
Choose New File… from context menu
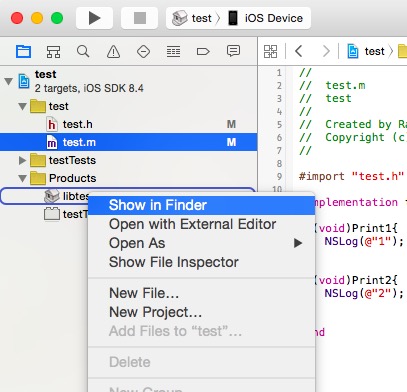(x=201, y=293)
